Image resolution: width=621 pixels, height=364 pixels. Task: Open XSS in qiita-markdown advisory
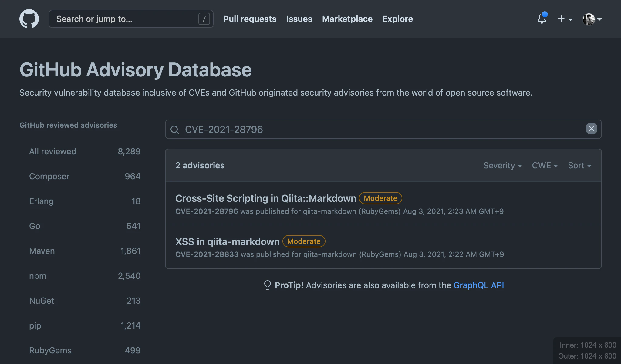tap(228, 241)
